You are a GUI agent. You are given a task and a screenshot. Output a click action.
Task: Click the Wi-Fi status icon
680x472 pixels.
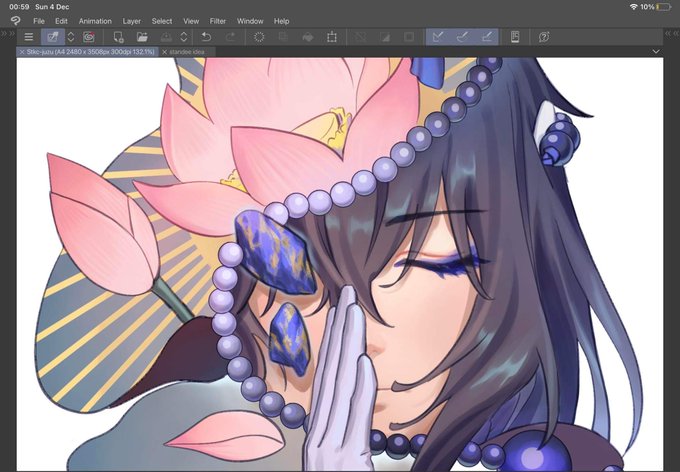point(634,7)
